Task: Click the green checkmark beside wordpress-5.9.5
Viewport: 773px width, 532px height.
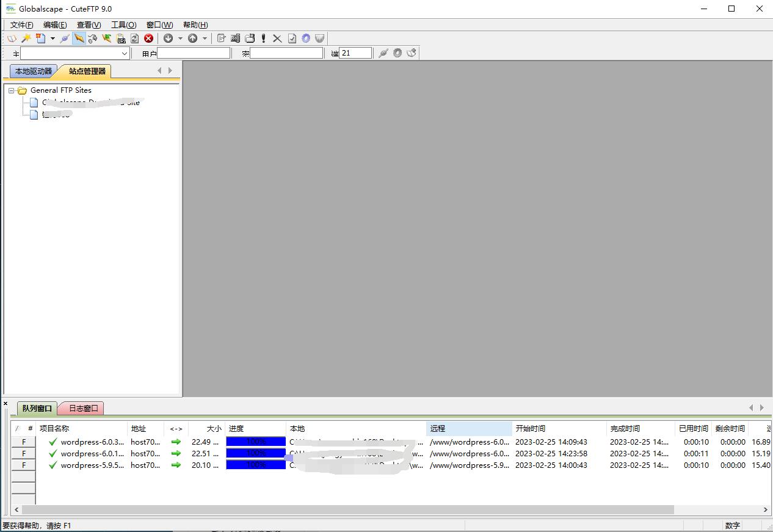Action: tap(53, 465)
